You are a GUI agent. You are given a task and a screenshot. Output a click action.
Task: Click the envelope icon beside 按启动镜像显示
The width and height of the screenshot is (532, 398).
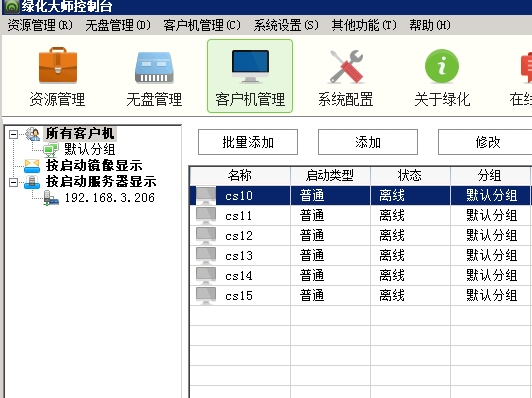[32, 166]
